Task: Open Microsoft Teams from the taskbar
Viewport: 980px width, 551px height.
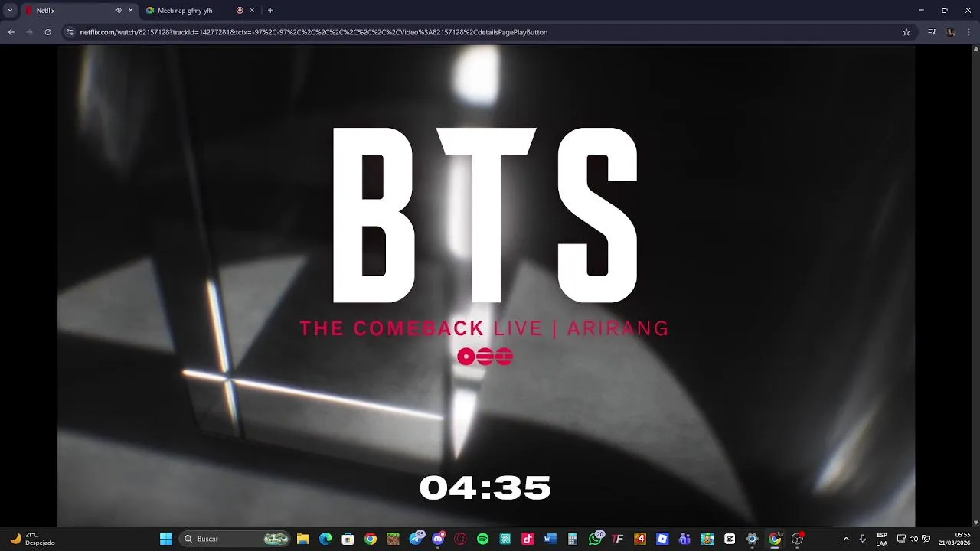Action: click(x=684, y=539)
